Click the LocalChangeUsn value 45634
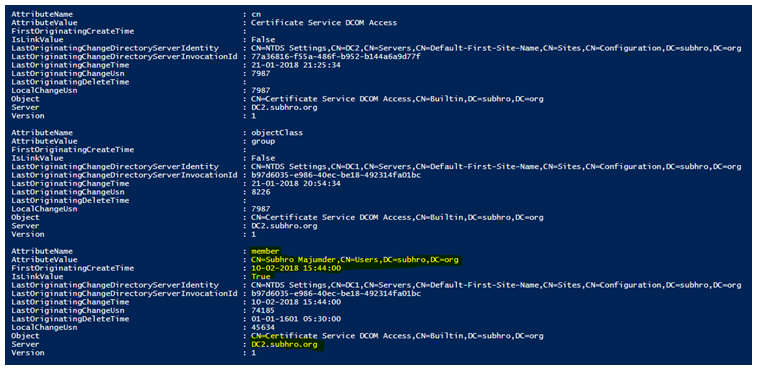 point(263,328)
